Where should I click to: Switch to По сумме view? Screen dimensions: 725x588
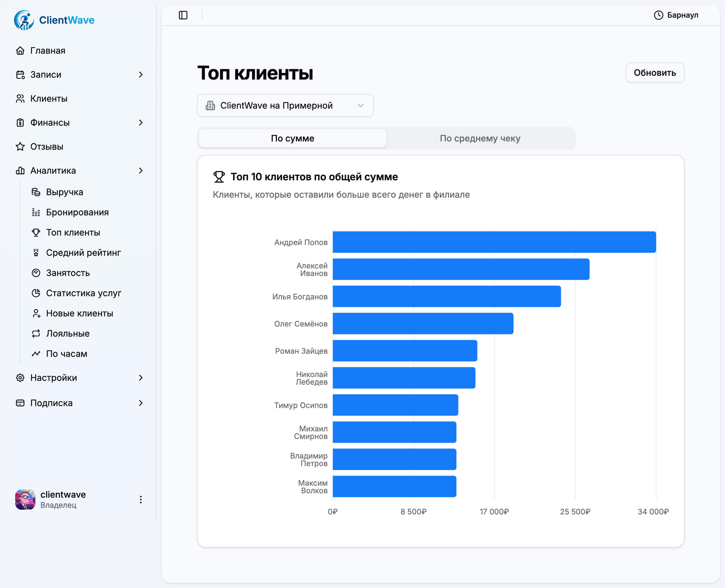pyautogui.click(x=292, y=138)
